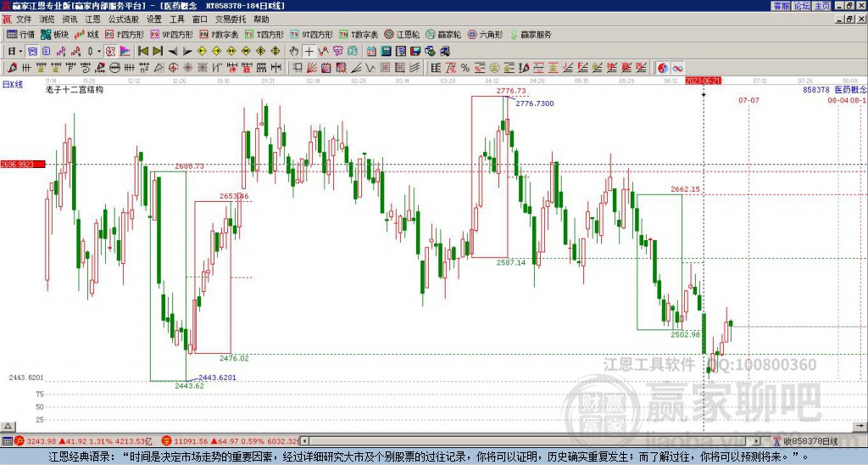This screenshot has height=465, width=868.
Task: Click the 11091.56 index status entry
Action: (231, 442)
